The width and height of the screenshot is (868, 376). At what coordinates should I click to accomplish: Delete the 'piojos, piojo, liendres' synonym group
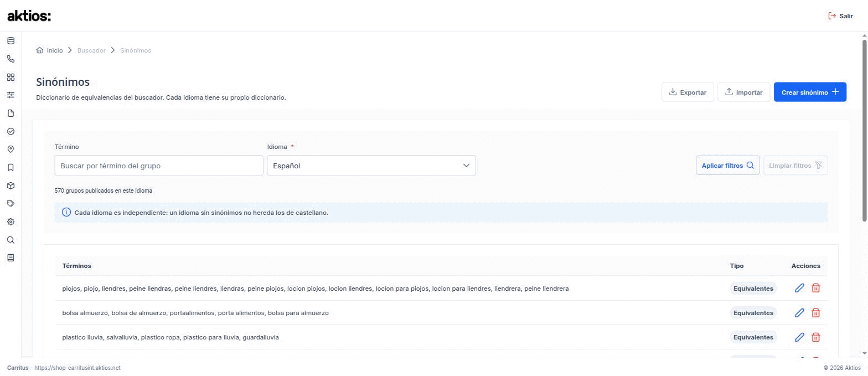tap(815, 288)
